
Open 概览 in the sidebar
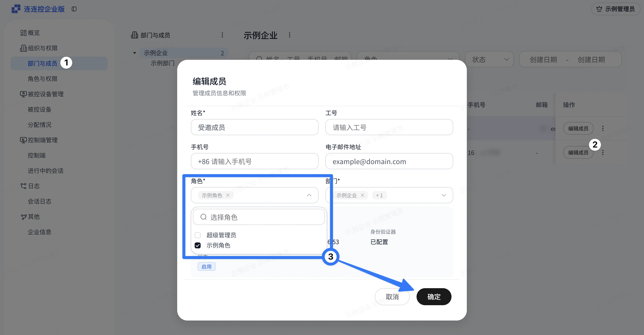(34, 33)
